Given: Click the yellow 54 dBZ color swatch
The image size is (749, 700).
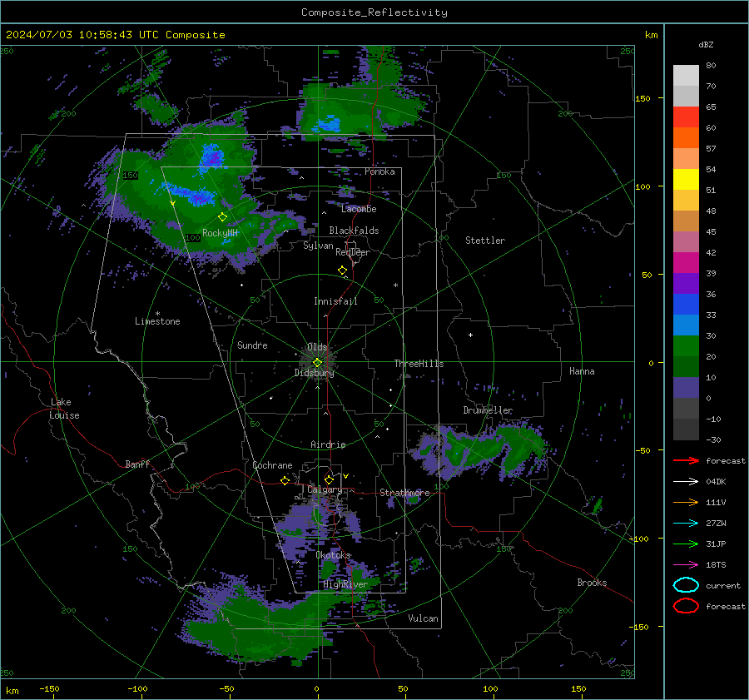Looking at the screenshot, I should (x=686, y=179).
